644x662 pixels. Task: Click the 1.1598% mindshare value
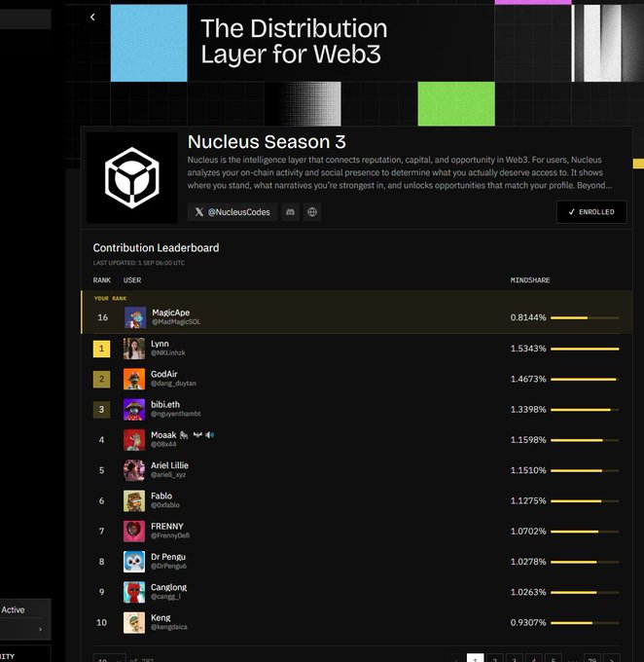[528, 440]
